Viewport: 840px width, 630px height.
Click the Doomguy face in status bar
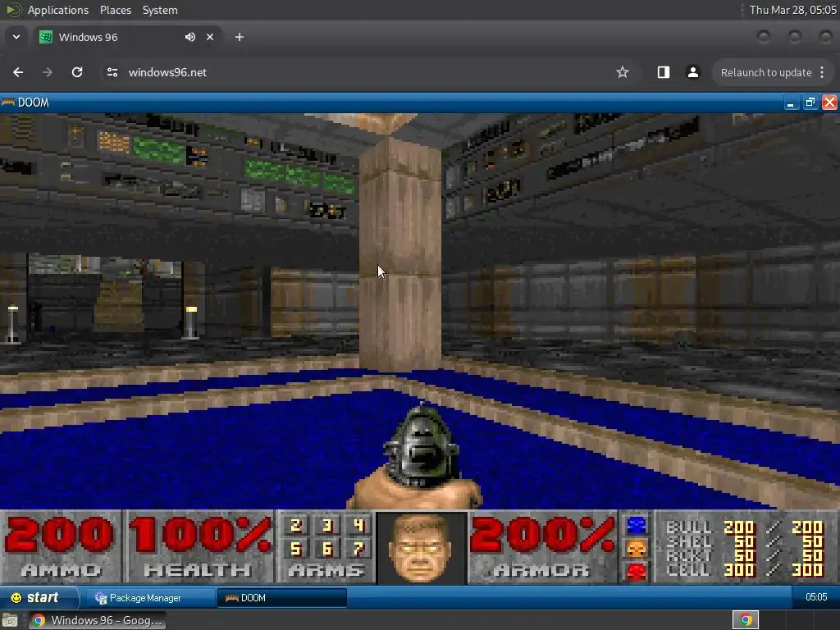tap(421, 547)
